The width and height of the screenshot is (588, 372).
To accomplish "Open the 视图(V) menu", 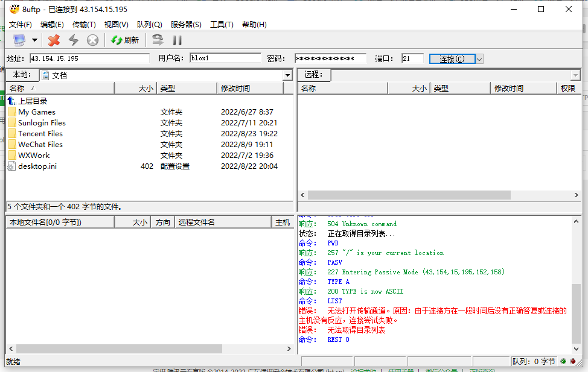I will point(117,24).
